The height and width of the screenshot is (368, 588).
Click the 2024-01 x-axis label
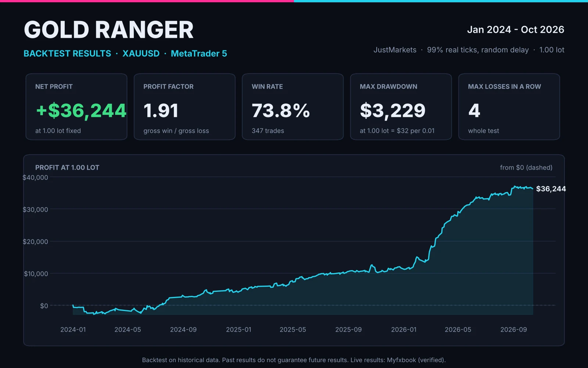coord(73,329)
